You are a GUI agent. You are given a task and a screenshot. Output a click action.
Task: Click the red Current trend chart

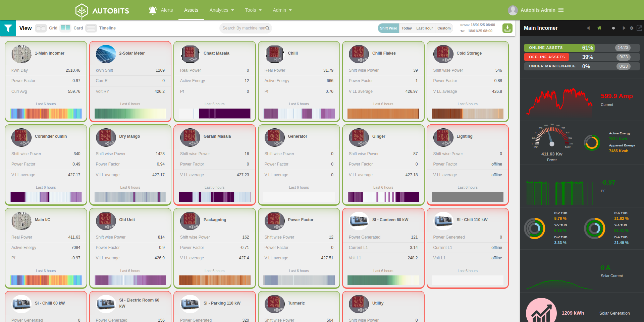tap(559, 102)
